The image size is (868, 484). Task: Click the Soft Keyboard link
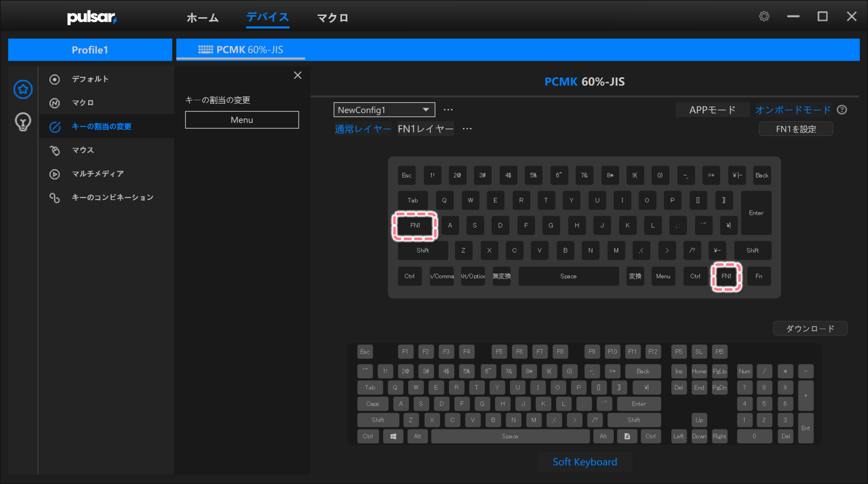(x=585, y=462)
